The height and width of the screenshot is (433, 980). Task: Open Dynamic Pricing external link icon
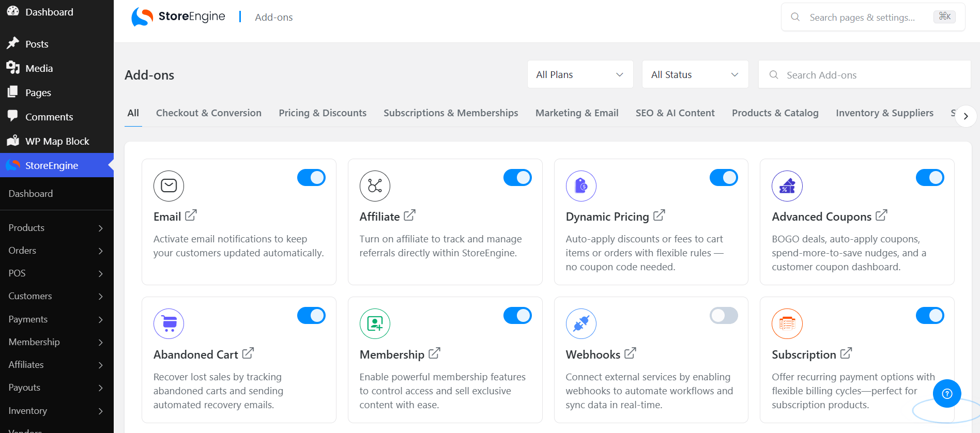click(659, 215)
